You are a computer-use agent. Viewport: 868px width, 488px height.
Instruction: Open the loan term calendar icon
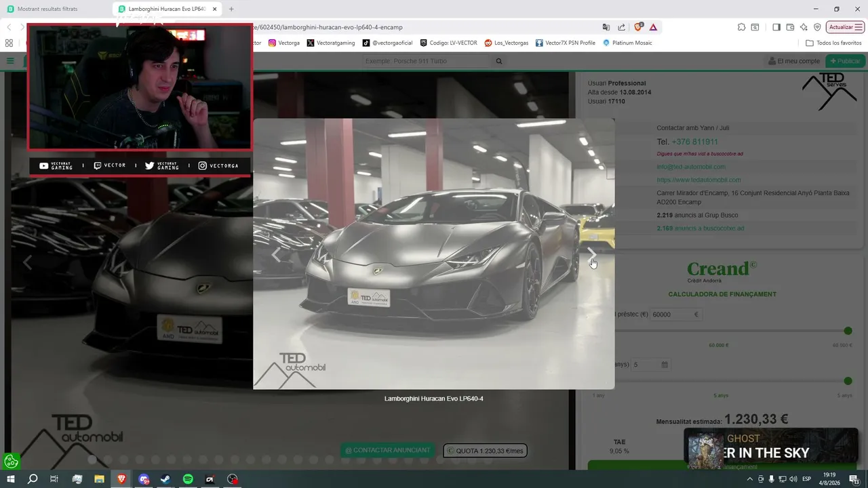click(665, 365)
